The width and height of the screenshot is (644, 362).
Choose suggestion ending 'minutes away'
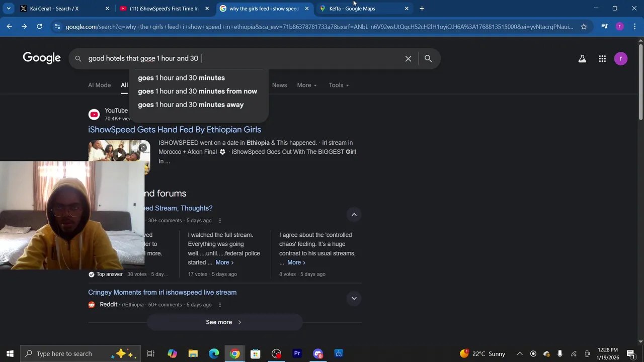point(191,105)
